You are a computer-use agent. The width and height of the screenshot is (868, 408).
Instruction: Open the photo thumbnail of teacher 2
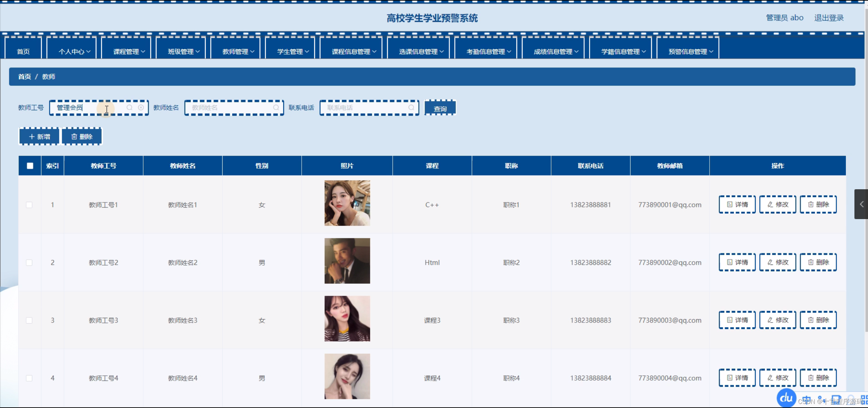[347, 261]
